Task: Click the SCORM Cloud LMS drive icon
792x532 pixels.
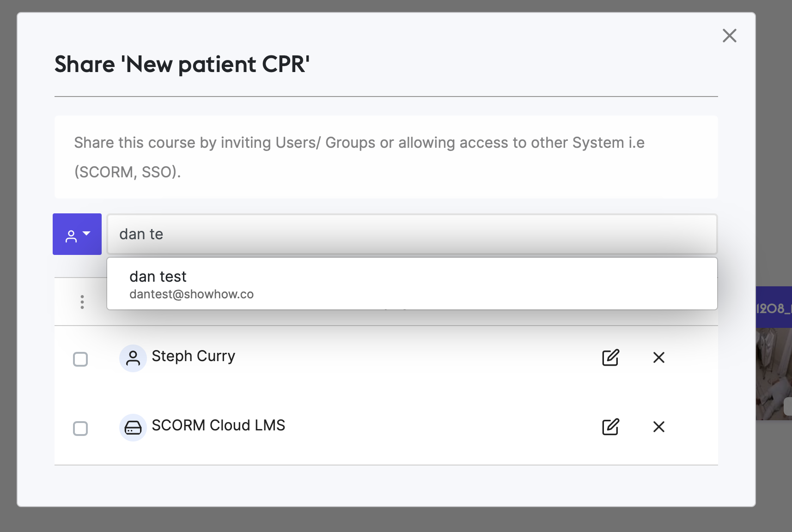Action: [133, 428]
